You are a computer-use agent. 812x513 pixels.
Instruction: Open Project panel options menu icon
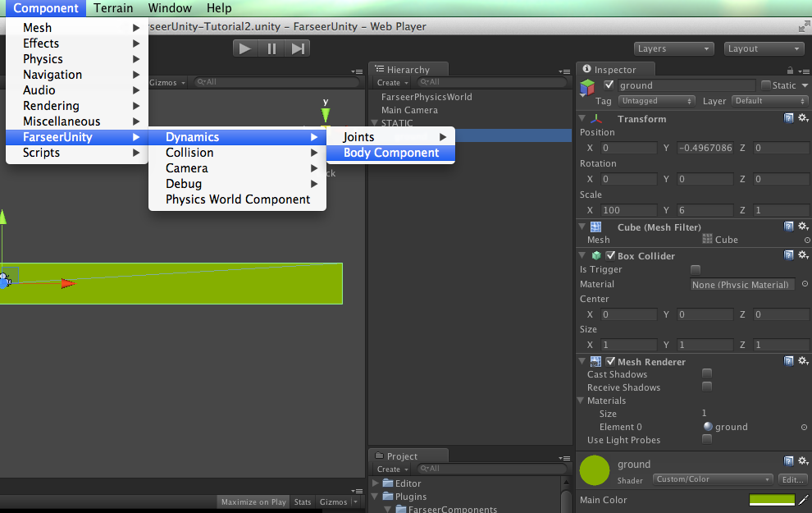(x=564, y=457)
